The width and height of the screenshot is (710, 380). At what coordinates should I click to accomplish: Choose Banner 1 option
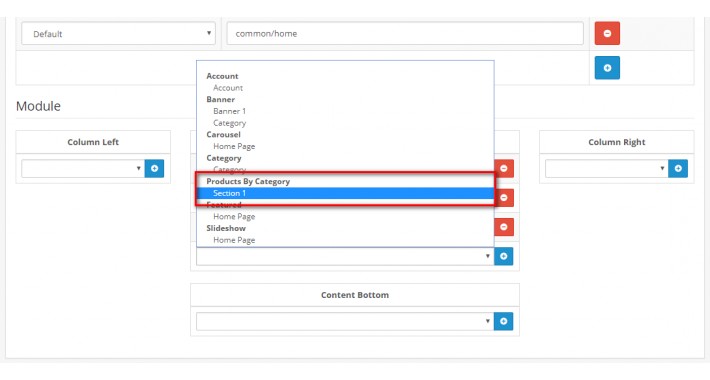click(229, 111)
